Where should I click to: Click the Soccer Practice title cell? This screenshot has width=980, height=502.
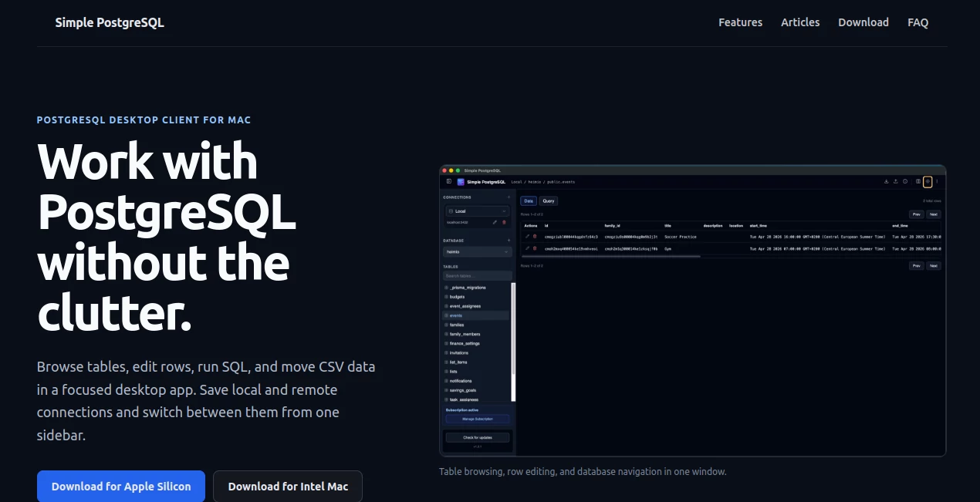point(681,237)
